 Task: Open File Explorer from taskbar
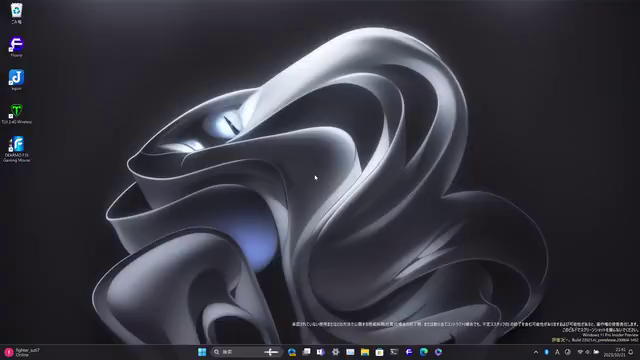point(365,352)
